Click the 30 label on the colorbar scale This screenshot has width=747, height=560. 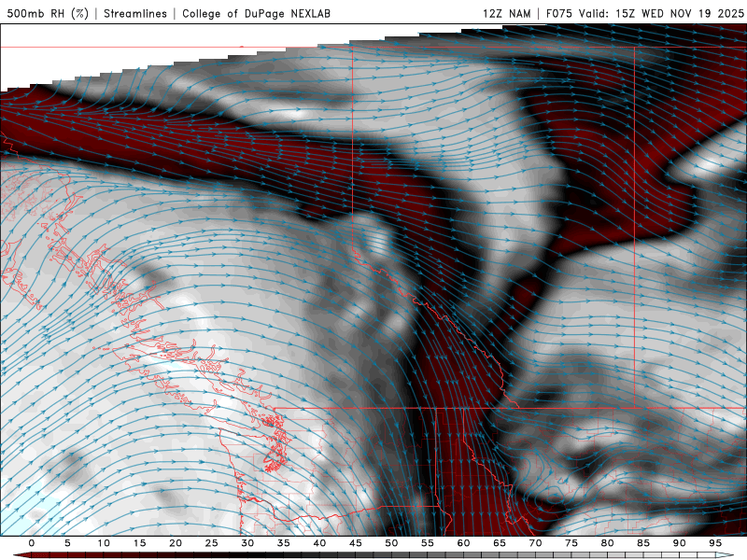247,543
